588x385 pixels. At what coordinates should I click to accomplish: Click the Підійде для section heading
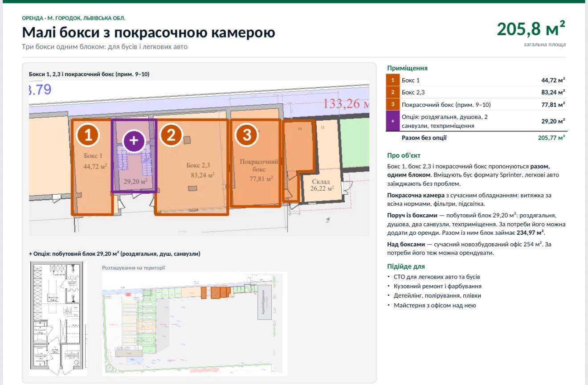[x=406, y=266]
